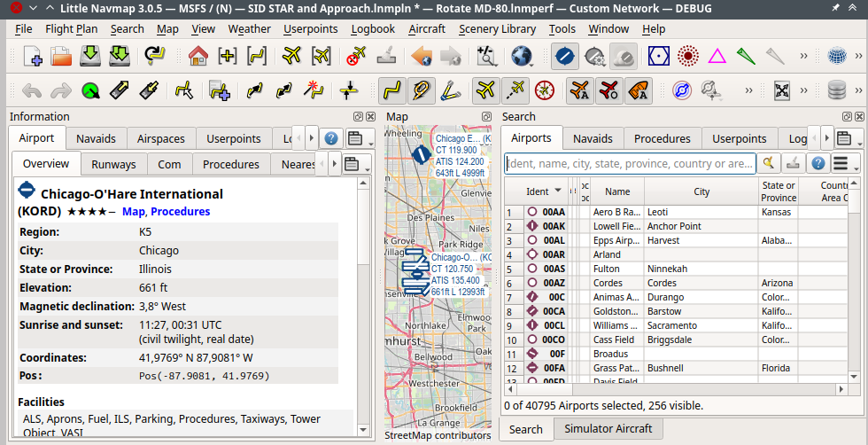868x445 pixels.
Task: Enable edit flight plan on map
Action: click(x=184, y=90)
